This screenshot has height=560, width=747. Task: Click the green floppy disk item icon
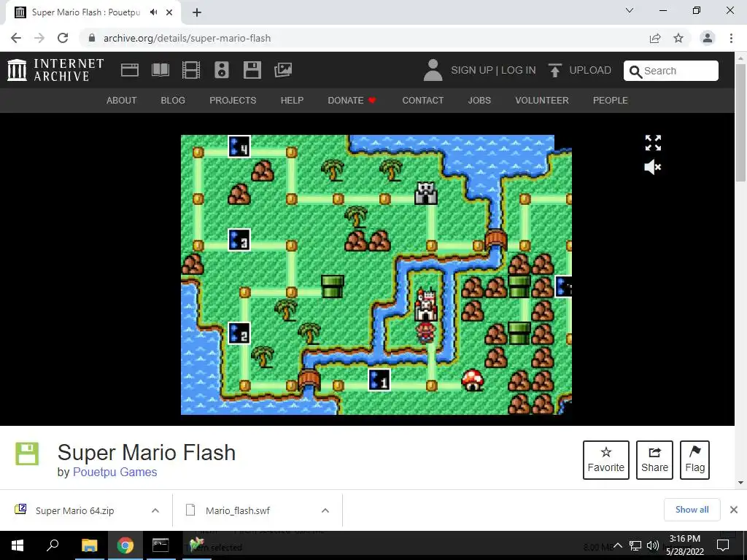(27, 454)
